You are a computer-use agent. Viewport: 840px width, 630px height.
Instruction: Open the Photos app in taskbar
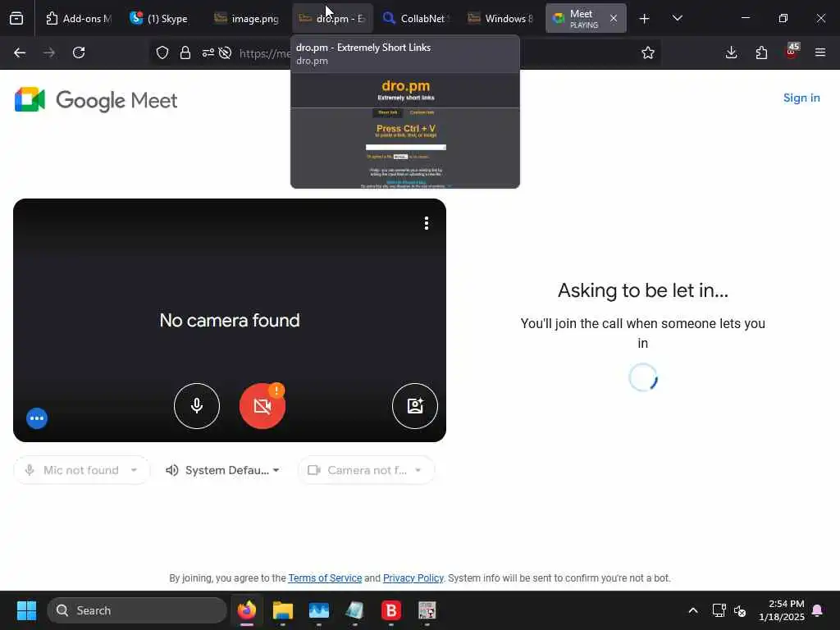click(319, 610)
